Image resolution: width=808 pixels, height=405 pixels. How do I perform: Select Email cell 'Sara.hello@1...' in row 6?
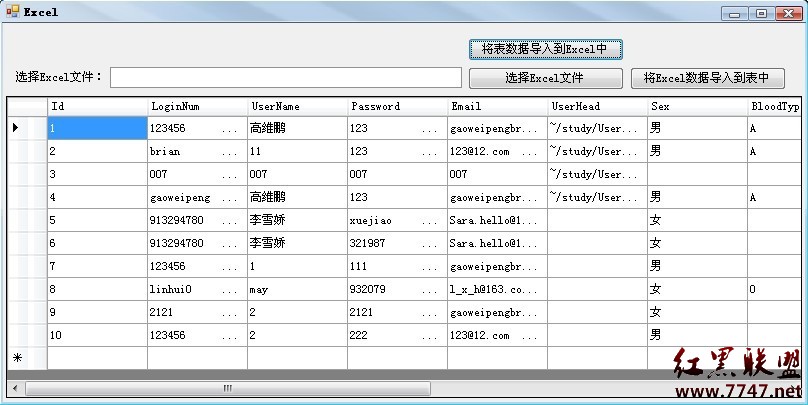click(x=497, y=243)
